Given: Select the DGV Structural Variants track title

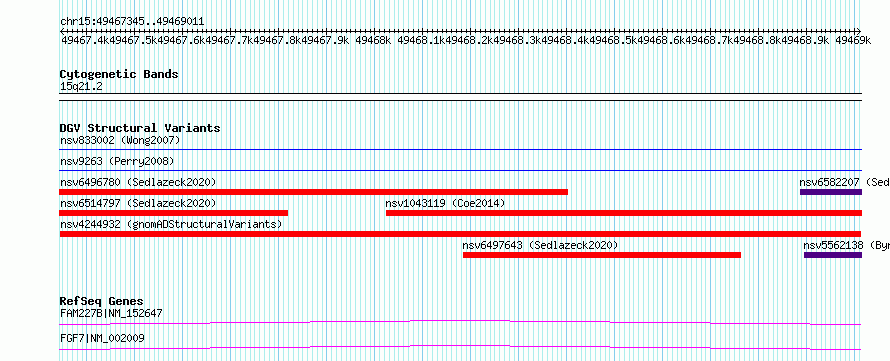Looking at the screenshot, I should pos(140,128).
